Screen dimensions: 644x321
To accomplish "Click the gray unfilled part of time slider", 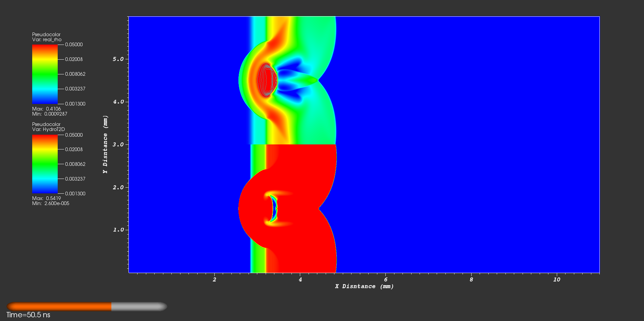I will (139, 307).
